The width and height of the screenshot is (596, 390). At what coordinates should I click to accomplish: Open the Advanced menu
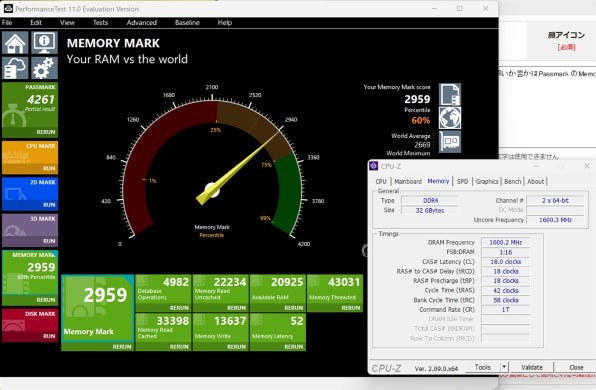[141, 22]
